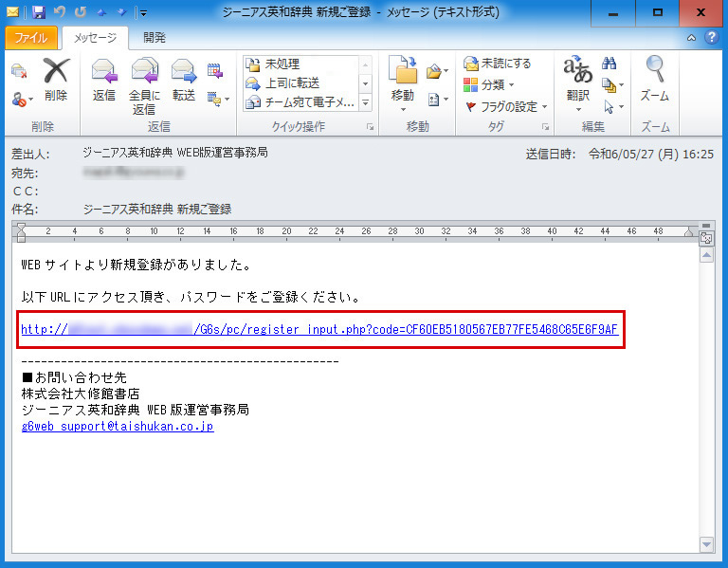Open the フラグの設定 (Follow Up flag) dropdown
Image resolution: width=728 pixels, height=568 pixels.
pos(505,106)
